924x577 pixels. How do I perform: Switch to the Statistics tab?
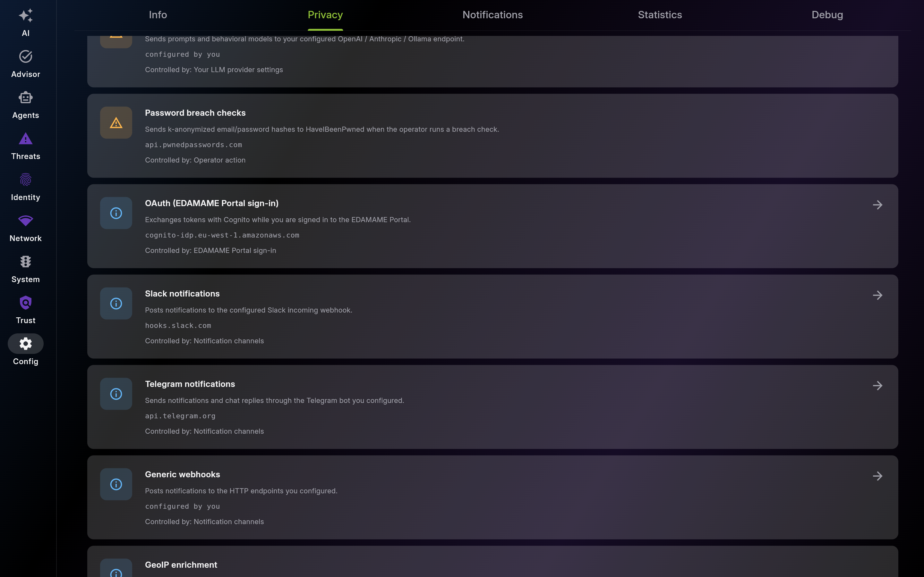(x=660, y=15)
